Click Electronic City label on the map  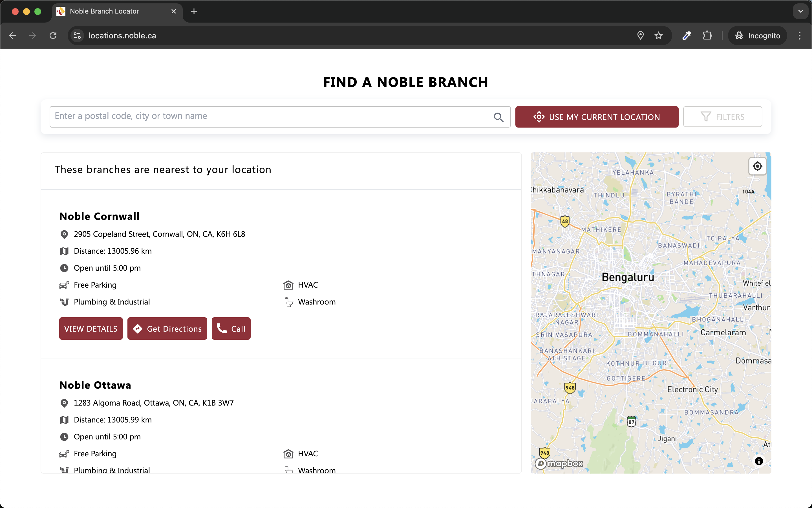pos(692,389)
